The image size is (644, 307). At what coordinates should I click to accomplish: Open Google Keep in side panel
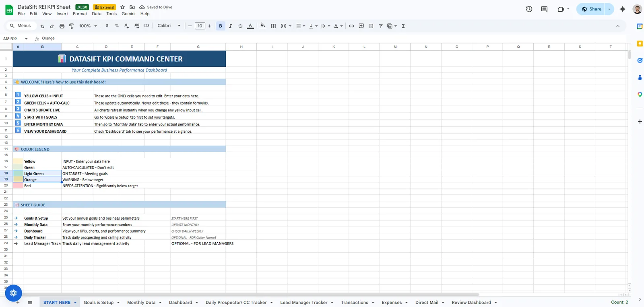tap(640, 43)
